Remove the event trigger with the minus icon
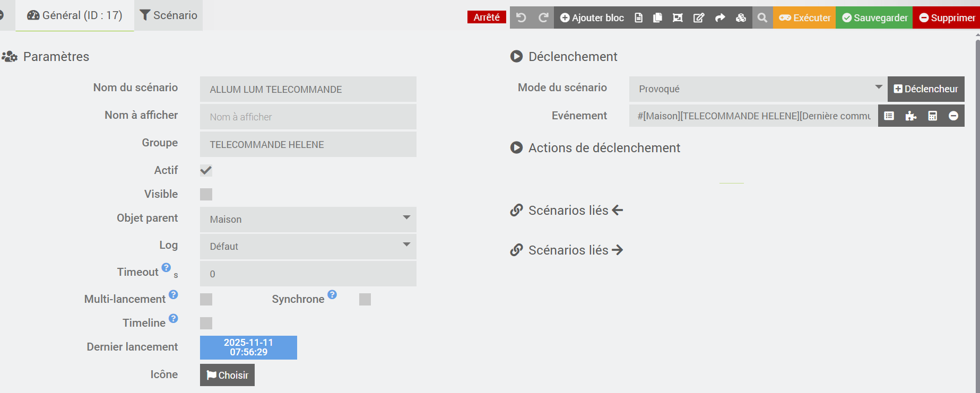The width and height of the screenshot is (980, 393). (x=953, y=116)
